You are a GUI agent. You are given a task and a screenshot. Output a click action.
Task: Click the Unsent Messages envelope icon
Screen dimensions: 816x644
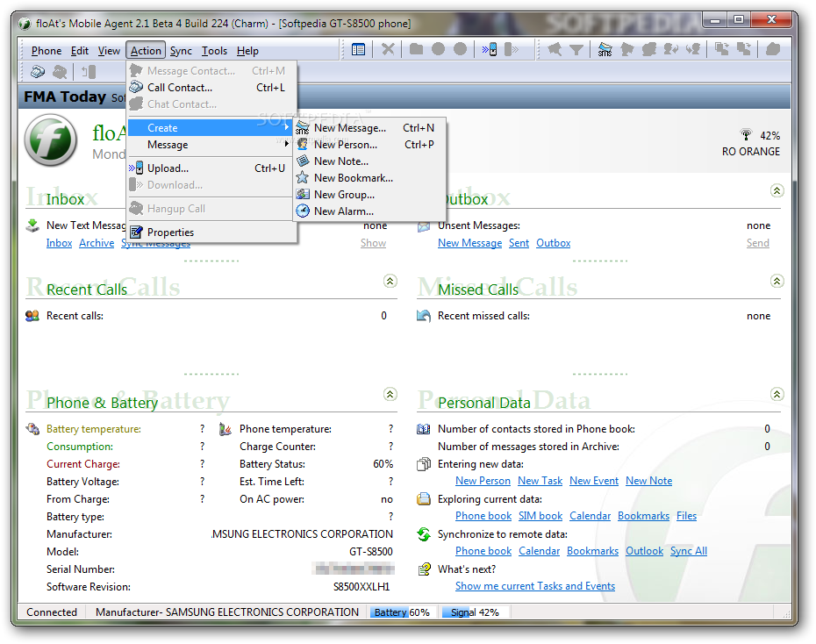tap(424, 226)
